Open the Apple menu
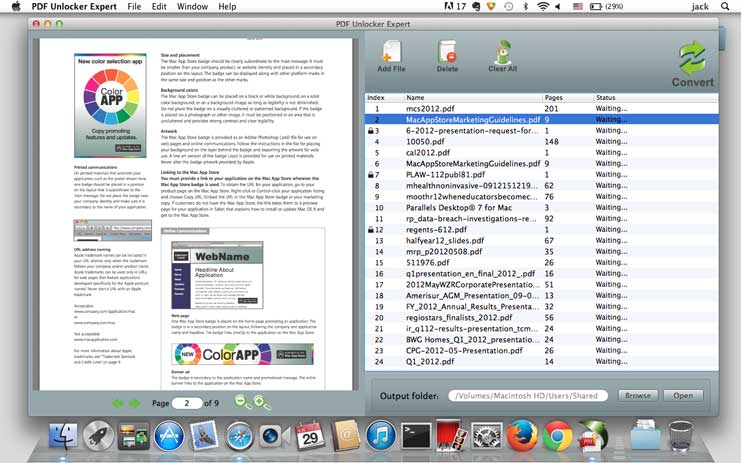 [x=16, y=7]
